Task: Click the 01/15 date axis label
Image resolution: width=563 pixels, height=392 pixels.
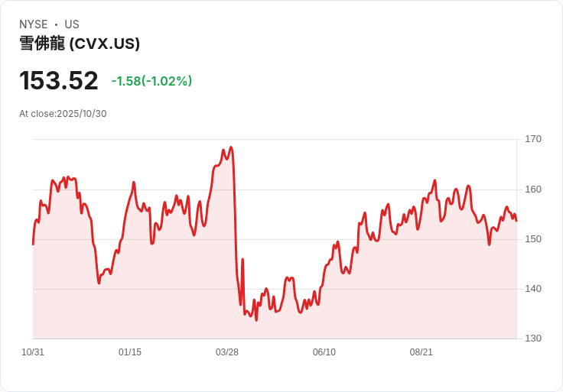Action: (130, 352)
